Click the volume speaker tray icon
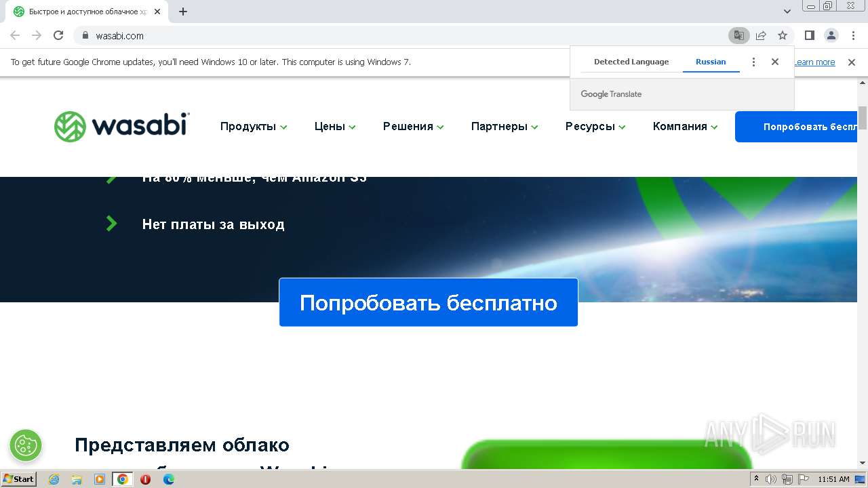 [771, 479]
